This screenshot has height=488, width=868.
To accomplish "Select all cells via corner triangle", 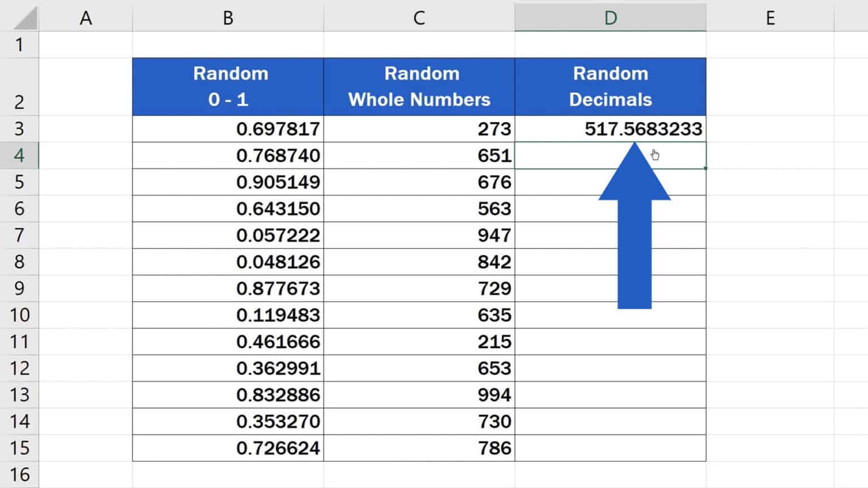I will [25, 18].
